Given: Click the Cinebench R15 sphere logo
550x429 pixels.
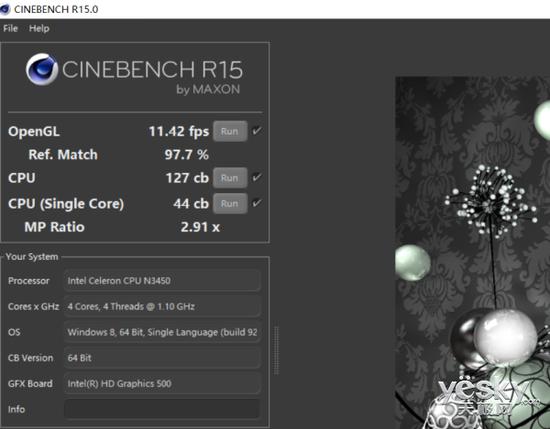Looking at the screenshot, I should (42, 69).
